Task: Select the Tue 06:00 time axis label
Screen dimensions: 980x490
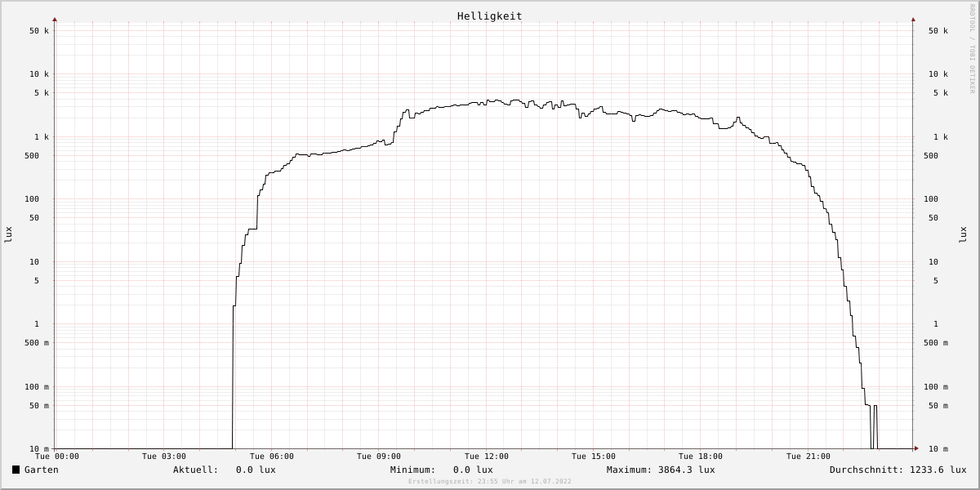Action: (x=272, y=457)
